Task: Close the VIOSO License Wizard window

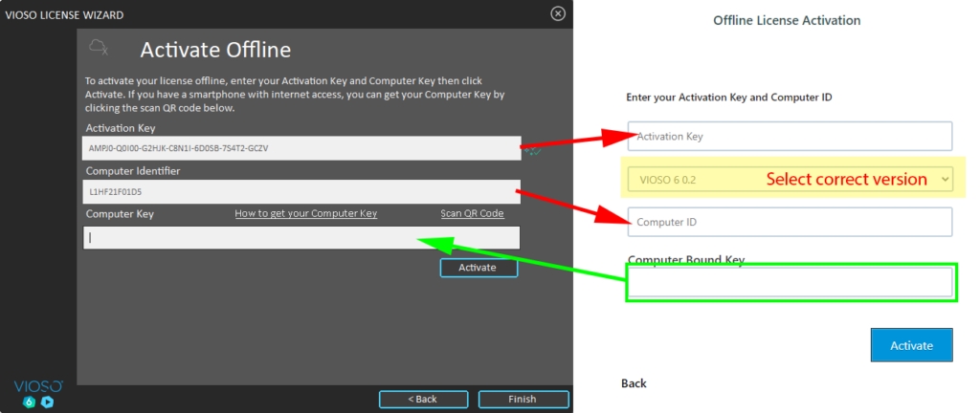Action: point(558,14)
